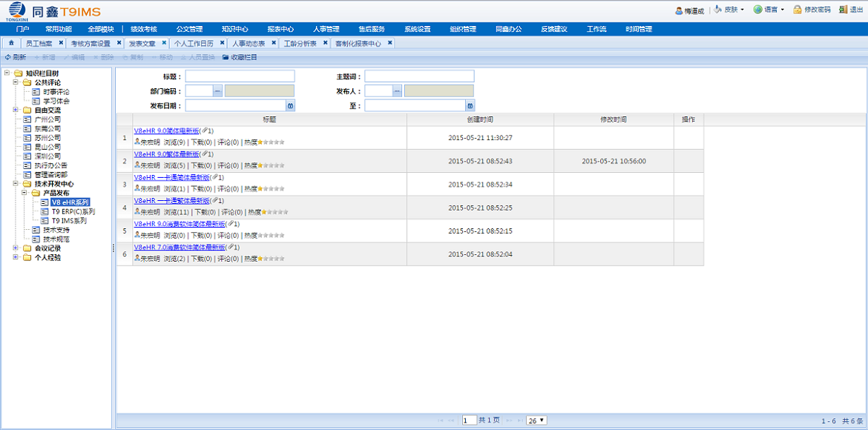Open calendar picker for 发布日期 field
This screenshot has height=430, width=868.
[291, 106]
